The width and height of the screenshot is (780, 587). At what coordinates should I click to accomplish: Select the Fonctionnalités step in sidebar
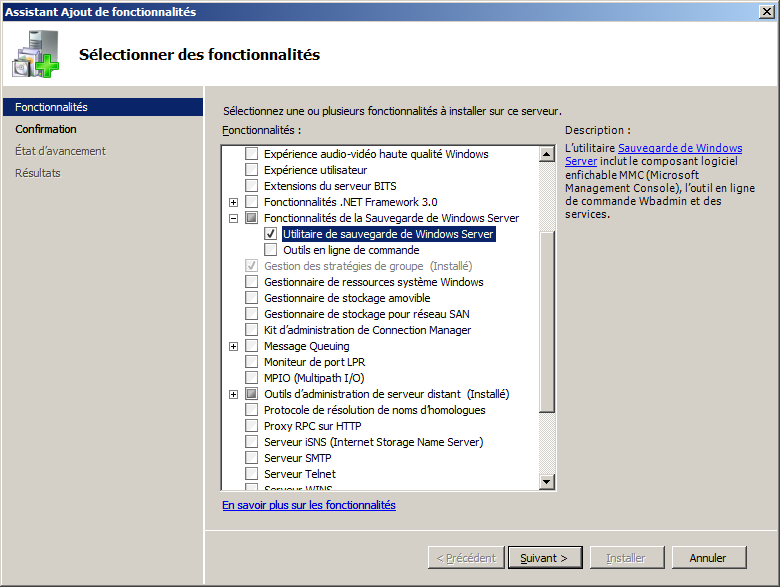click(x=51, y=107)
